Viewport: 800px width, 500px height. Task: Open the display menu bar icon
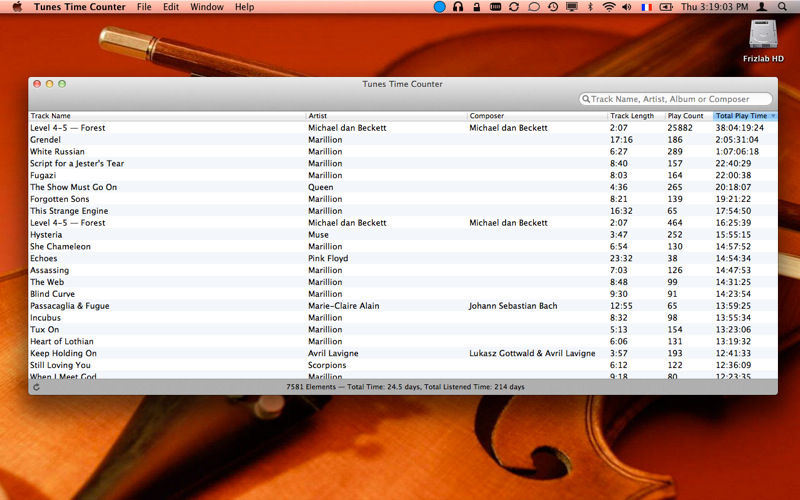572,7
